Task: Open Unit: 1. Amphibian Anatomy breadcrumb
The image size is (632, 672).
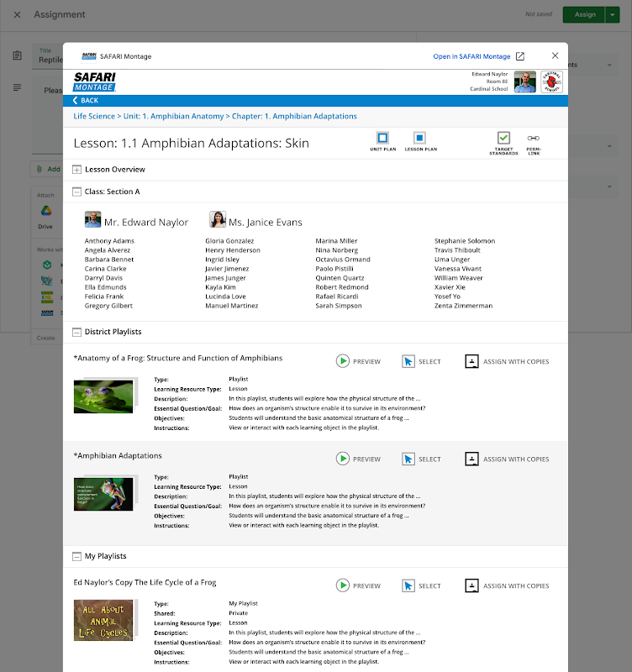Action: coord(173,116)
